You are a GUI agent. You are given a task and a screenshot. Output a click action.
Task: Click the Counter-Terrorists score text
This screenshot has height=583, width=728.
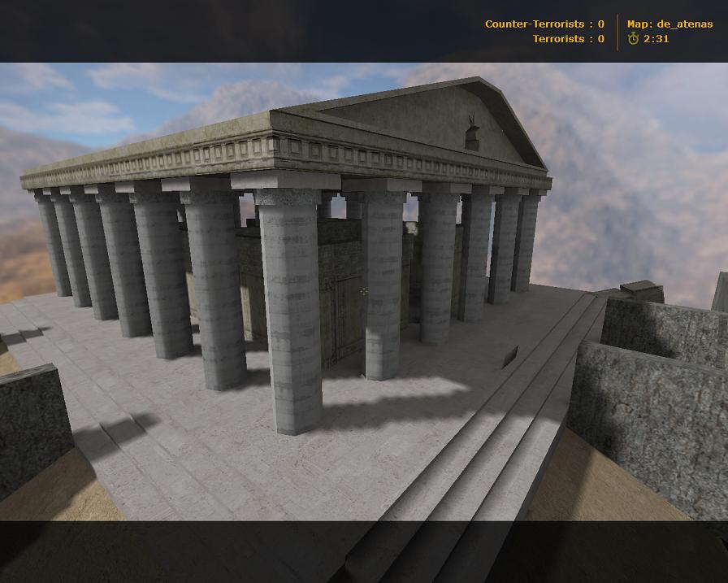(544, 24)
